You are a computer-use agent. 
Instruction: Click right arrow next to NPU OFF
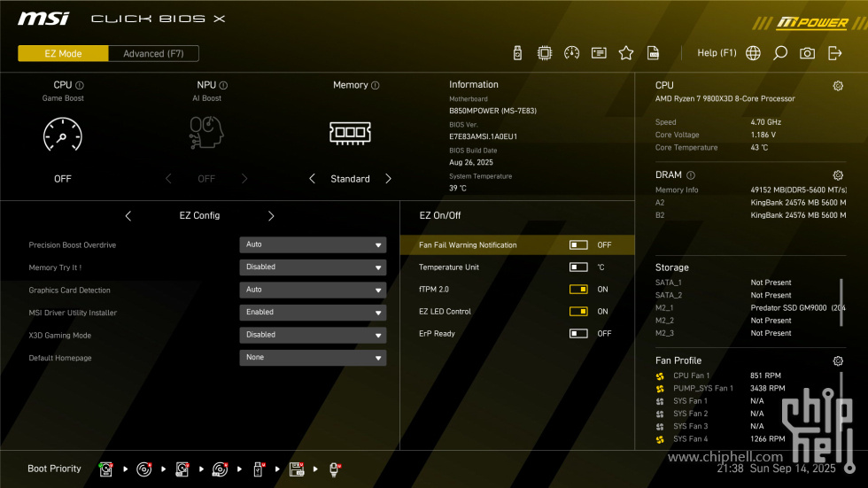(x=244, y=179)
